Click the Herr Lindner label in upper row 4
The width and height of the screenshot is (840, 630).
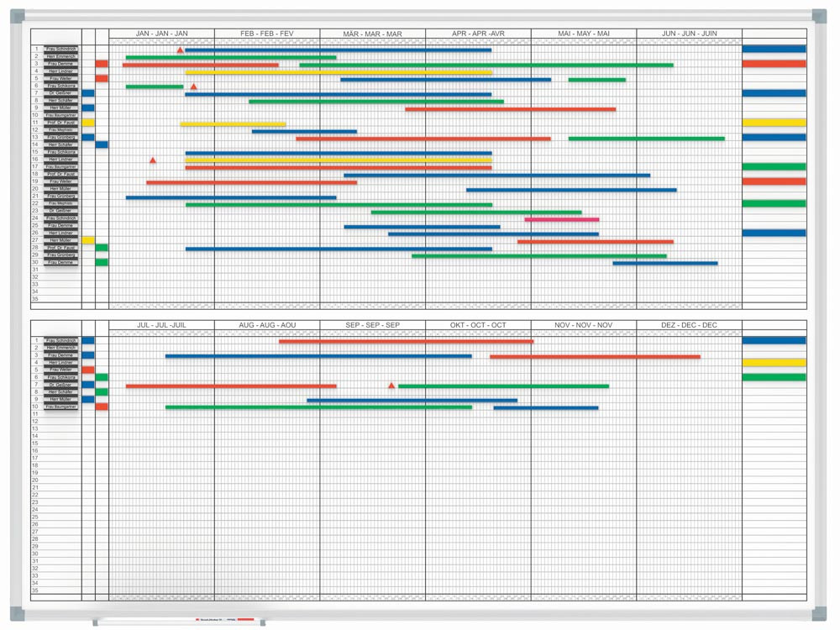click(x=60, y=71)
